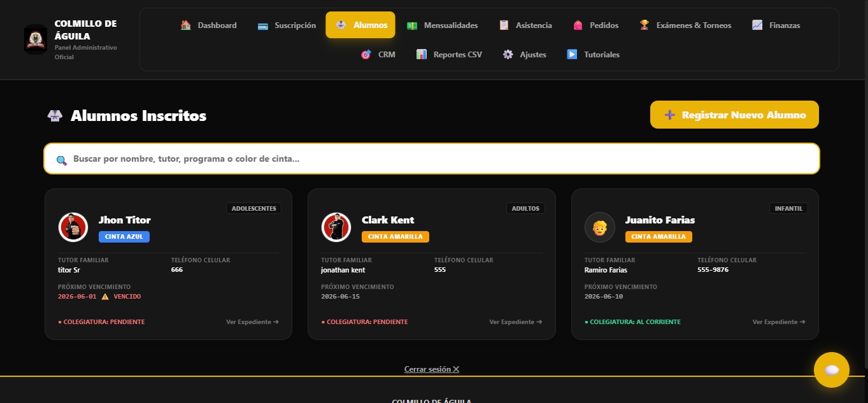Screen dimensions: 868x403
Task: Click Colegiatura: Al Corriente status
Action: (x=632, y=322)
